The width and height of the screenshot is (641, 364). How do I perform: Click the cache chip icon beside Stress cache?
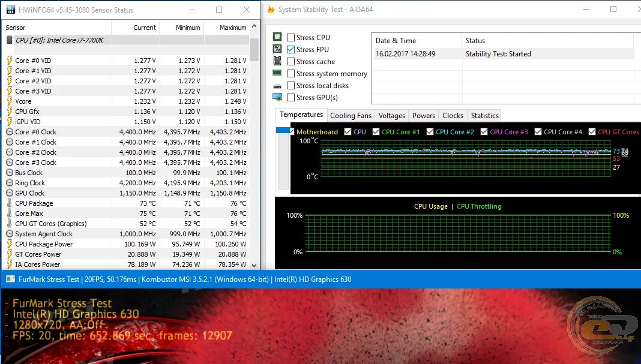click(277, 61)
